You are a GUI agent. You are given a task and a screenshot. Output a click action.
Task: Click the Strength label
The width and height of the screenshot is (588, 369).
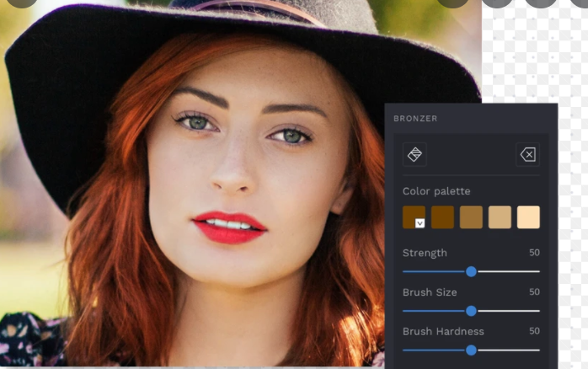point(425,253)
